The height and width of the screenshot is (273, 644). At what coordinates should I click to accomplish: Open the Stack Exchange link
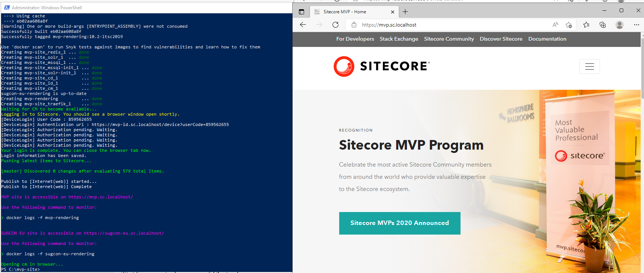click(x=399, y=39)
